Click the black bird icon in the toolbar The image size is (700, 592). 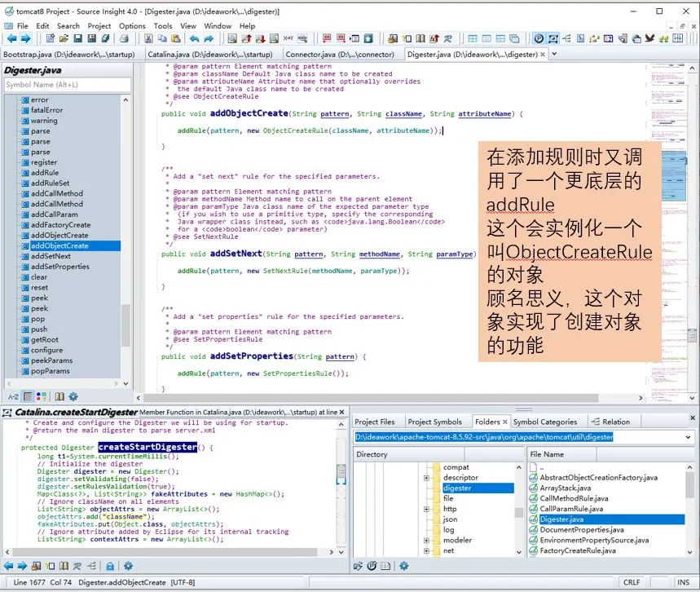click(x=649, y=39)
